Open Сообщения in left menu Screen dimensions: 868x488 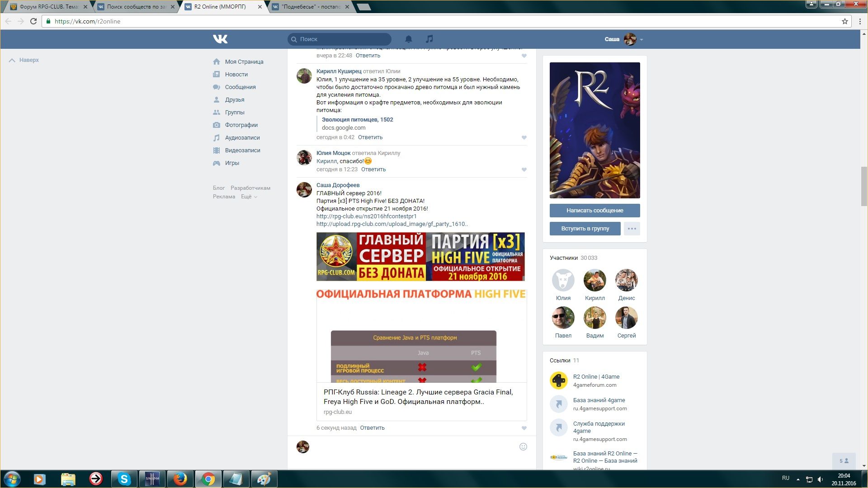pyautogui.click(x=240, y=87)
